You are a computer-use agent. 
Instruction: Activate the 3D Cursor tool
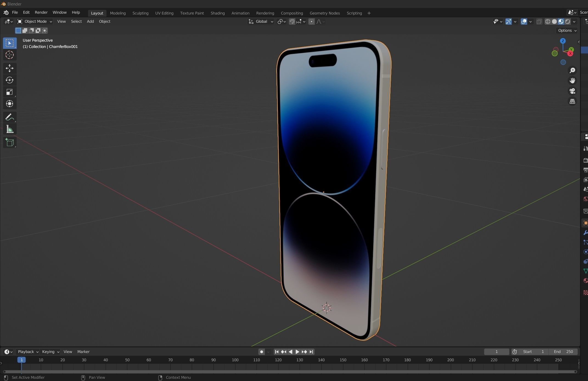10,55
